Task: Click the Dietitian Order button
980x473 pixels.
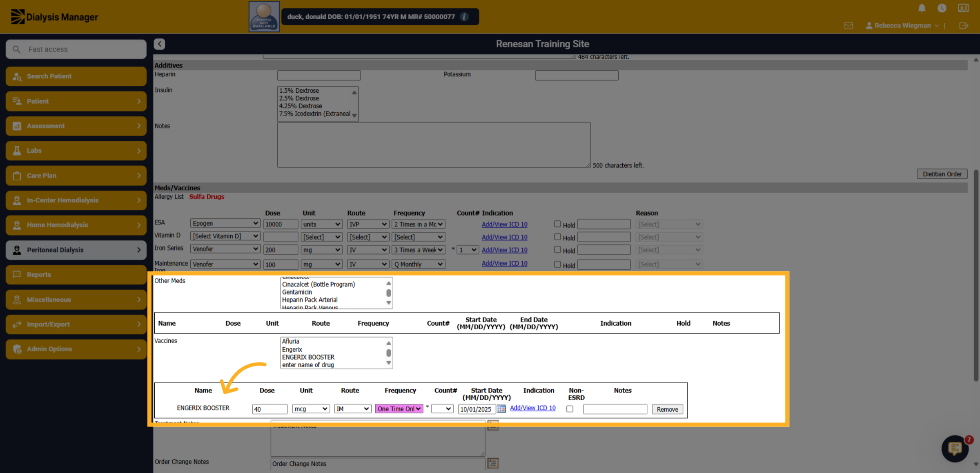Action: tap(942, 174)
